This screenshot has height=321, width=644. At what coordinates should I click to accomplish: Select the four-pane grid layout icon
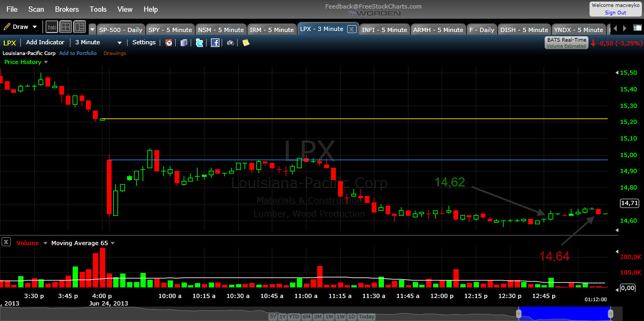pos(66,27)
